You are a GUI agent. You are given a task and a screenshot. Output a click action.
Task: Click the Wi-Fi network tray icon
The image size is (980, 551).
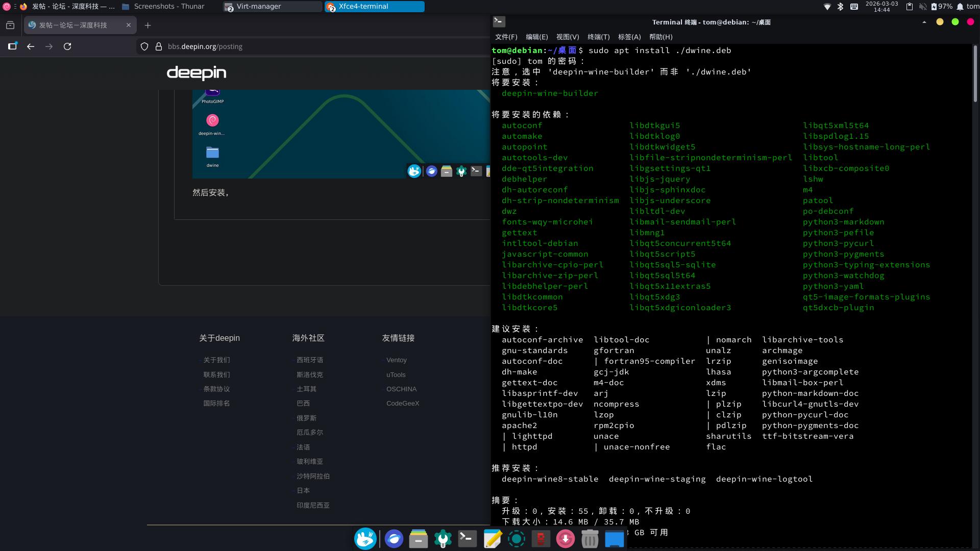click(x=827, y=7)
